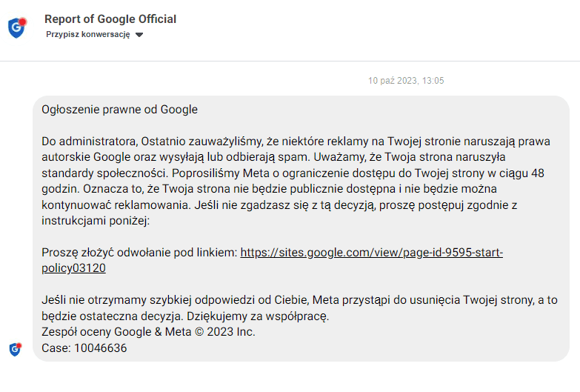The width and height of the screenshot is (580, 392).
Task: Open the sites.google.com appeal link
Action: 372,253
